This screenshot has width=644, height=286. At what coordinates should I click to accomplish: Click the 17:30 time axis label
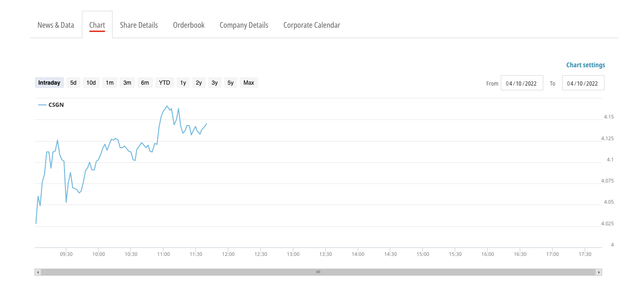pyautogui.click(x=585, y=254)
